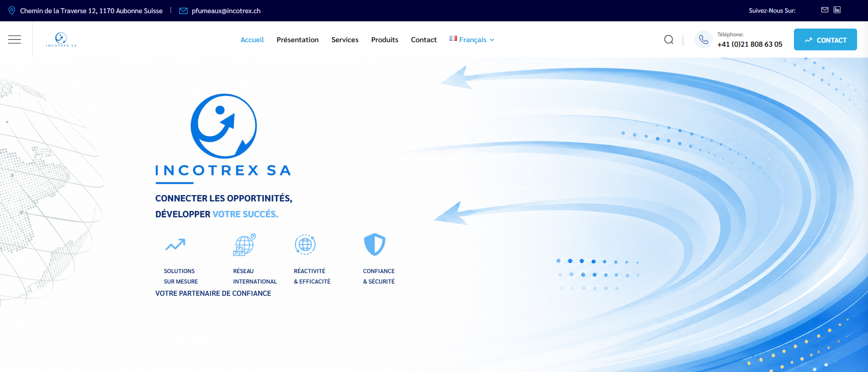This screenshot has width=868, height=372.
Task: Click the CONFIANCE & SÉCURITÉ label
Action: point(379,276)
